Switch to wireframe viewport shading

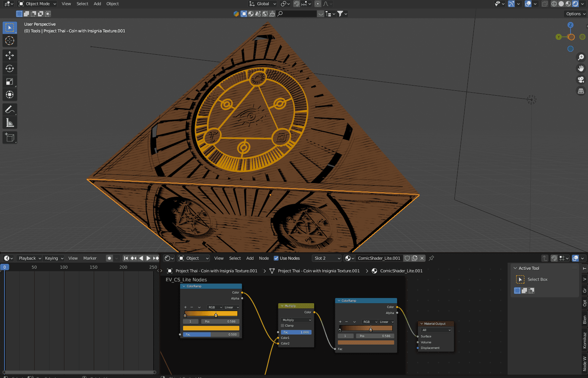click(x=554, y=4)
